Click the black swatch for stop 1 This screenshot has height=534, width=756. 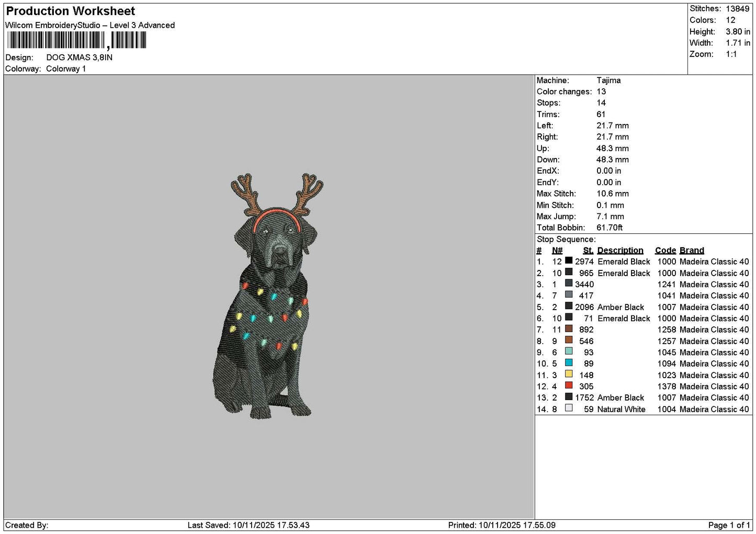tap(569, 260)
